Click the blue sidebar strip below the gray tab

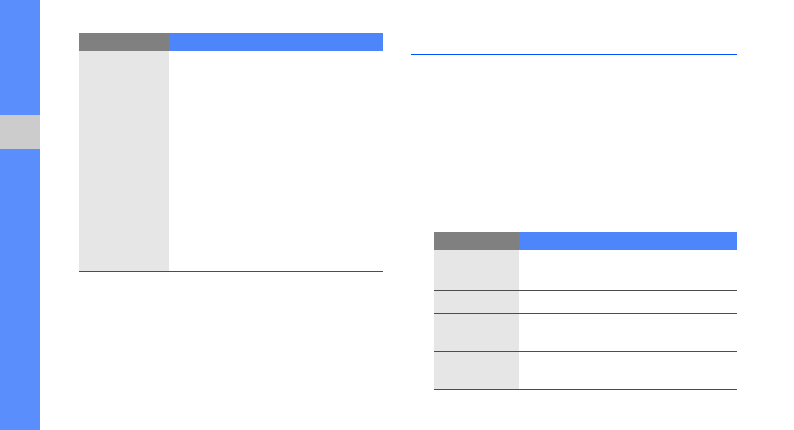pos(20,290)
